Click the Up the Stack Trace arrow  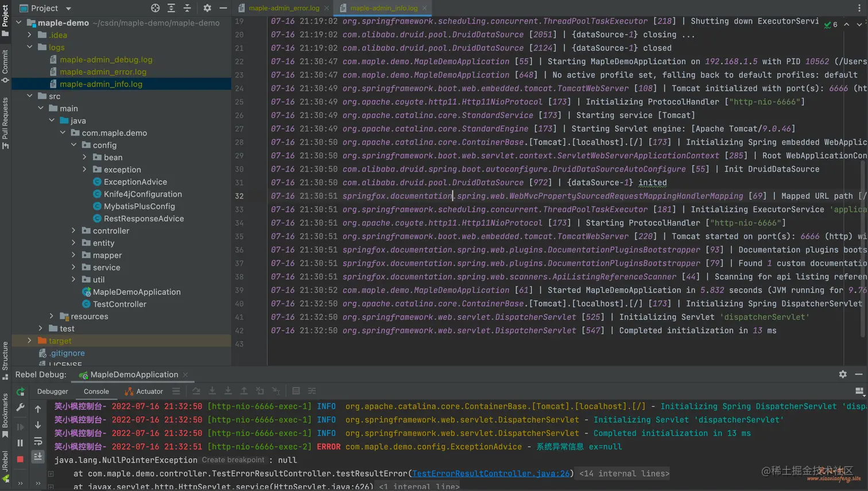[x=38, y=409]
